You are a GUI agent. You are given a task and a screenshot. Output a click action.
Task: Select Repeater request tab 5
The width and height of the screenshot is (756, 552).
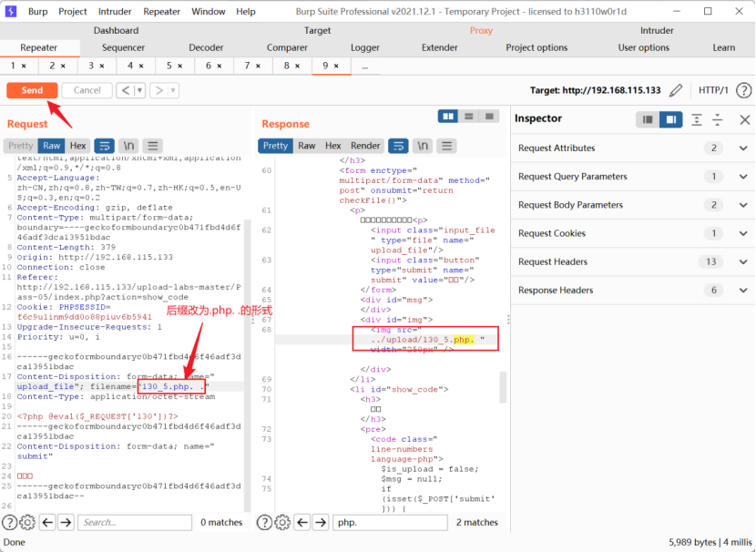(x=169, y=66)
